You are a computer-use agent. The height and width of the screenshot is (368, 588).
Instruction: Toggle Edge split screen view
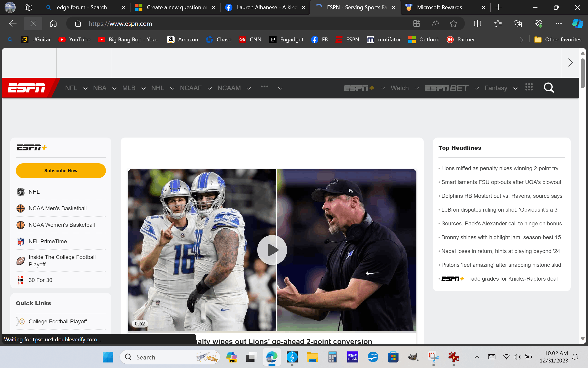click(x=477, y=24)
